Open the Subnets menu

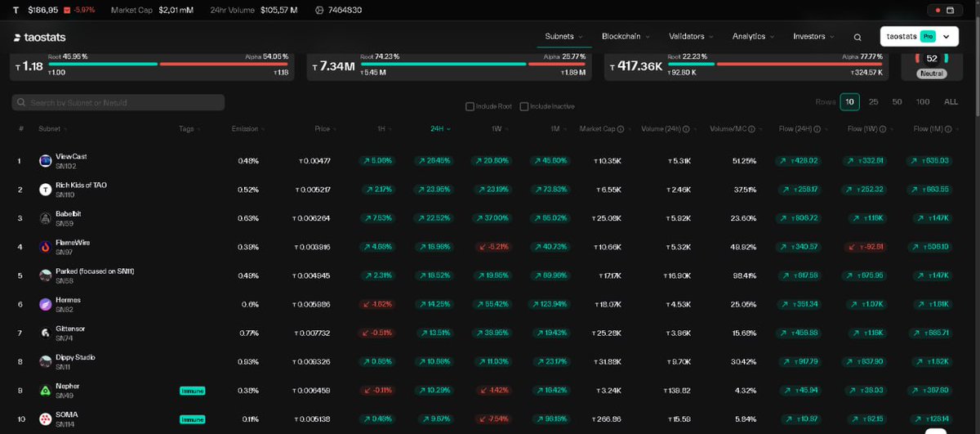(563, 37)
